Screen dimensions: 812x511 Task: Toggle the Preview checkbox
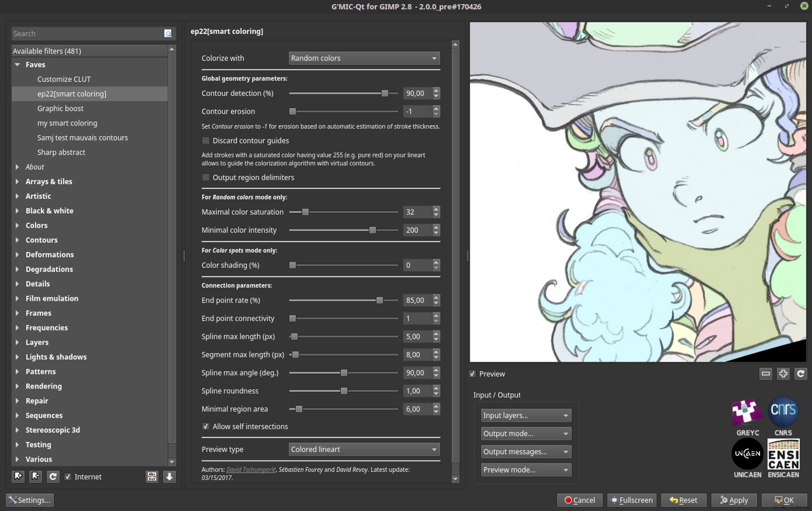(x=473, y=374)
